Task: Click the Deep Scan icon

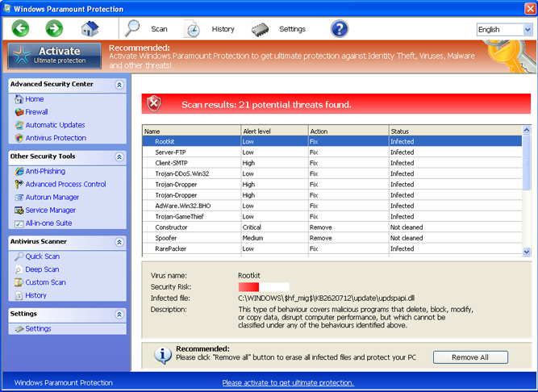Action: (x=19, y=269)
